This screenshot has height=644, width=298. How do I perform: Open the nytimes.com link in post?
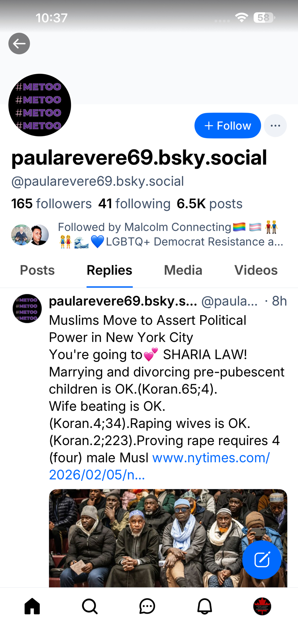[x=159, y=466]
